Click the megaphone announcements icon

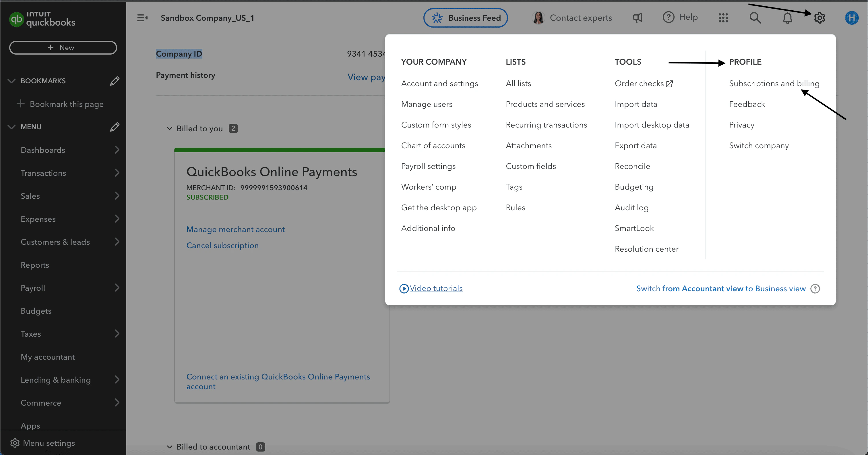coord(637,18)
